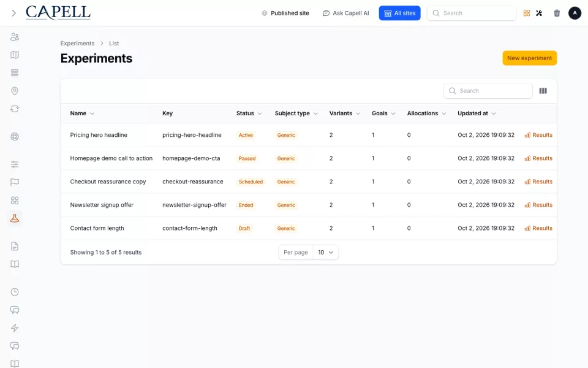The image size is (588, 368).
Task: Click the contact-form-length key
Action: (190, 228)
